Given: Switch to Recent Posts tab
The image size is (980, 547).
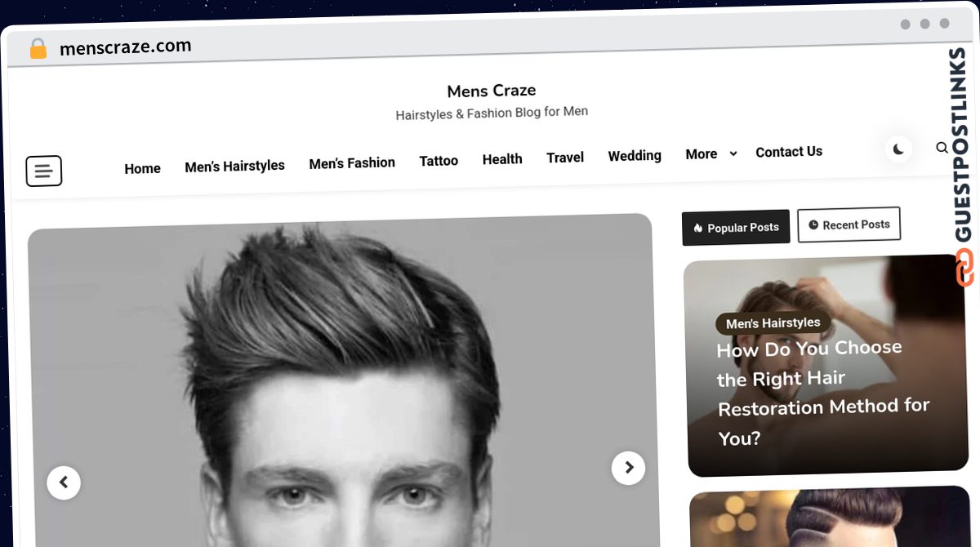Looking at the screenshot, I should click(849, 225).
